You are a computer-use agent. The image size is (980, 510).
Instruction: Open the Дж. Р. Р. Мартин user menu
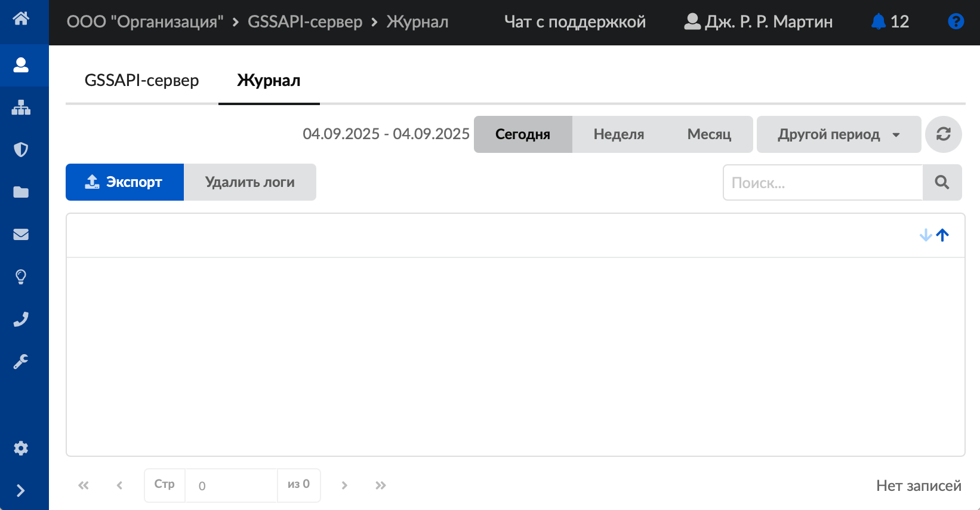pos(758,22)
